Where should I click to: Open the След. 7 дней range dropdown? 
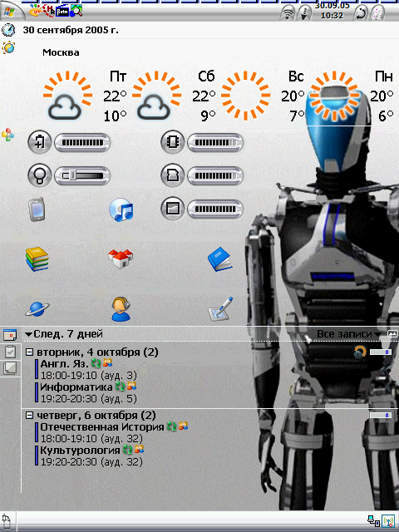pyautogui.click(x=64, y=334)
